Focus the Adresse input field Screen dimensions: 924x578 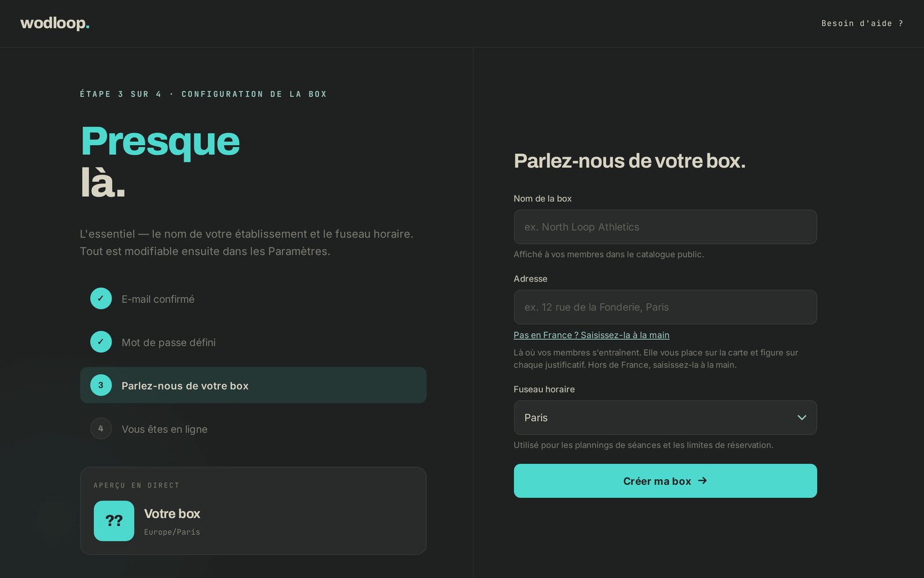pyautogui.click(x=665, y=307)
